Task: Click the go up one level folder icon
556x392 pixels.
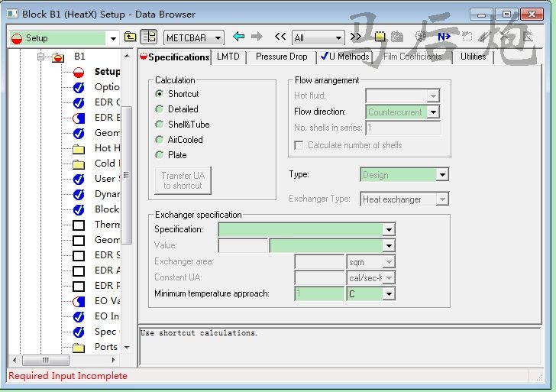Action: [x=131, y=37]
